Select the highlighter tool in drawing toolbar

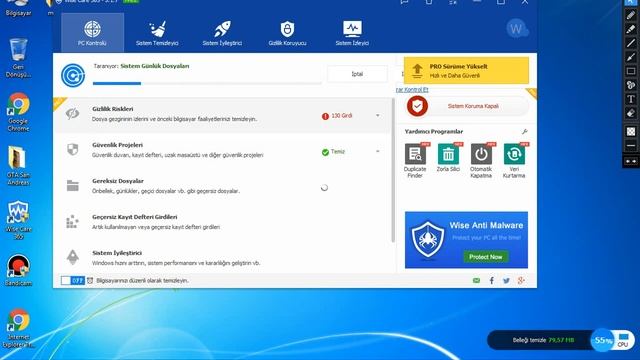[631, 29]
